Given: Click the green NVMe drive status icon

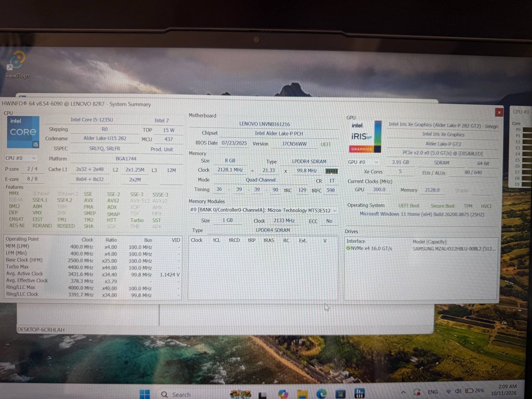Looking at the screenshot, I should point(348,248).
